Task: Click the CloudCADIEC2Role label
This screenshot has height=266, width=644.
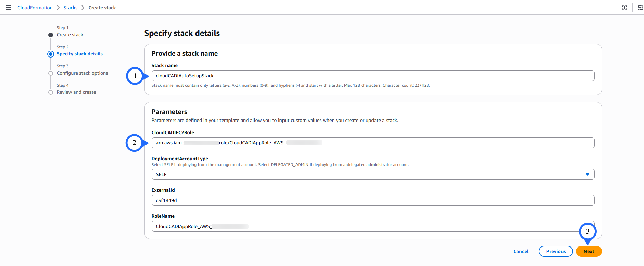Action: point(173,132)
